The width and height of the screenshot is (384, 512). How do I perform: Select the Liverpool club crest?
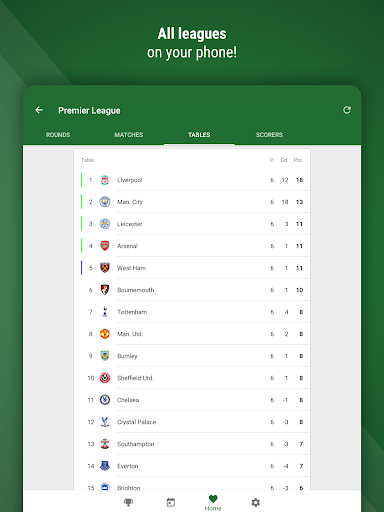(105, 180)
